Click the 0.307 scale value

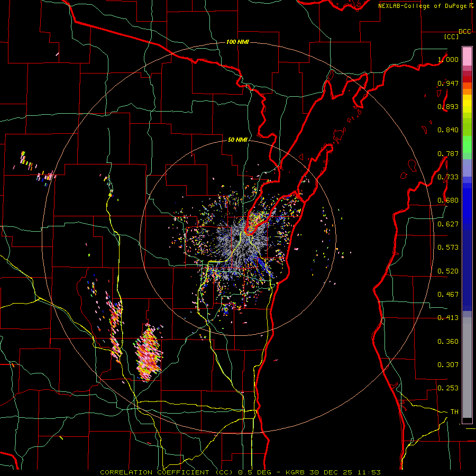pos(448,365)
